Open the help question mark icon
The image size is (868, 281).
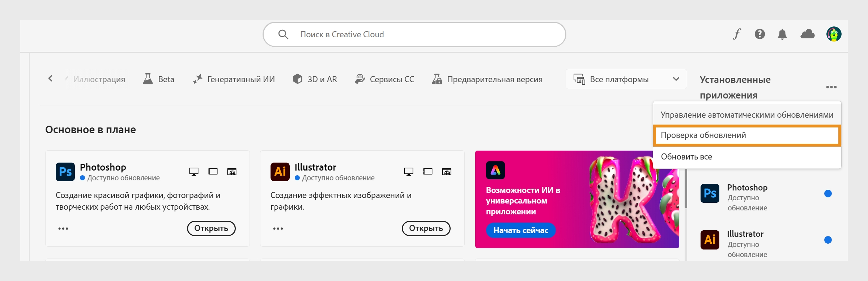click(760, 34)
